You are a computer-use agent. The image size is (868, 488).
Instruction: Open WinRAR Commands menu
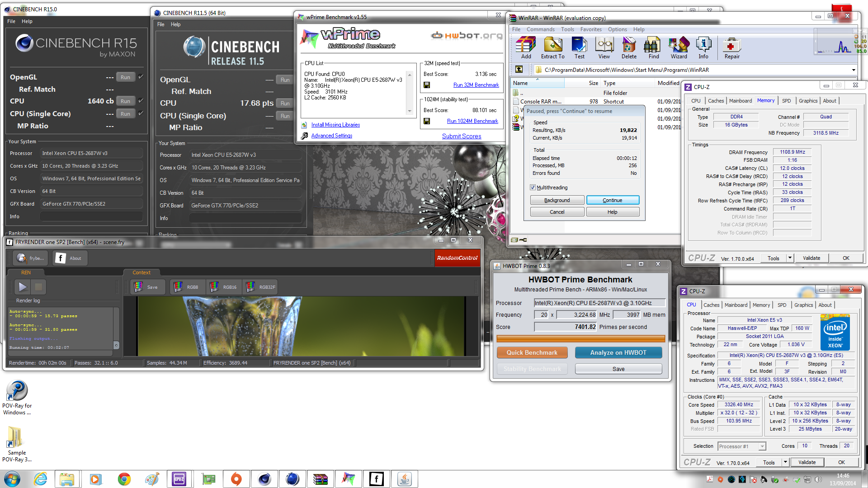(x=540, y=29)
